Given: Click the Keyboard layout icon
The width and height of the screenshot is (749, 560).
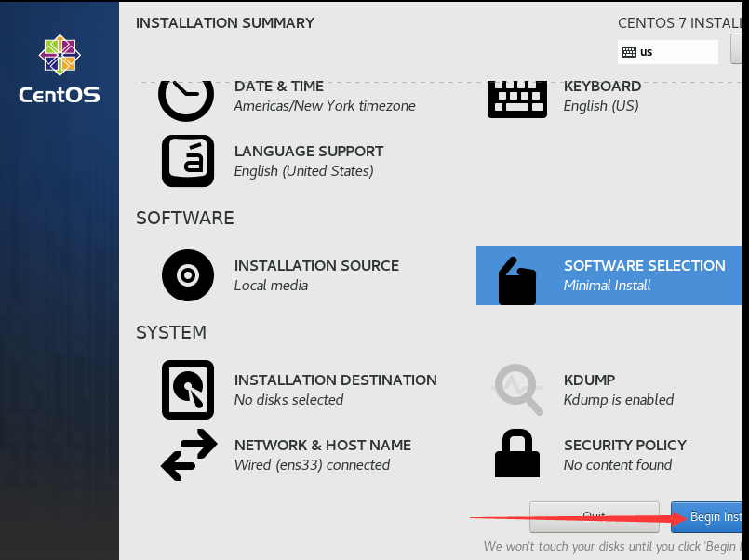Looking at the screenshot, I should point(516,99).
